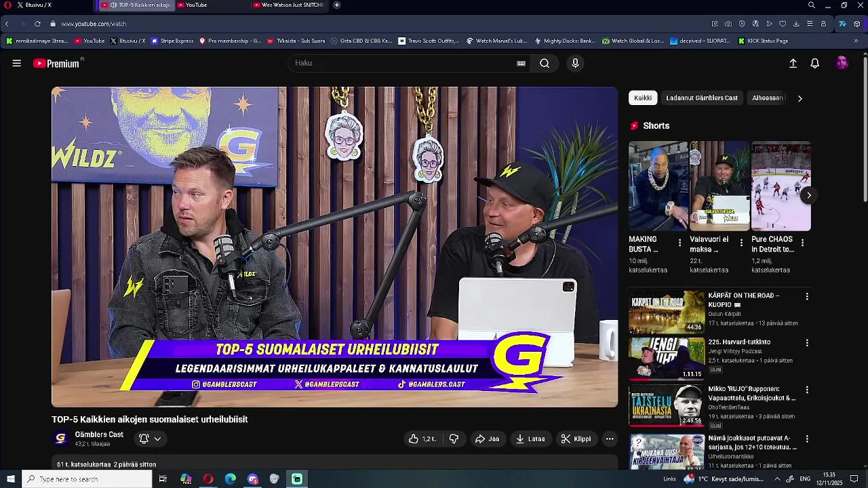Open options for Pure CHAOS in Detroit short
The width and height of the screenshot is (868, 488).
click(x=802, y=243)
